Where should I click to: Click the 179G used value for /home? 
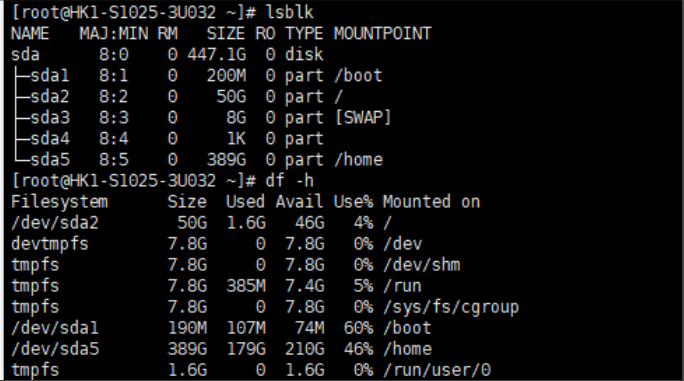point(246,349)
